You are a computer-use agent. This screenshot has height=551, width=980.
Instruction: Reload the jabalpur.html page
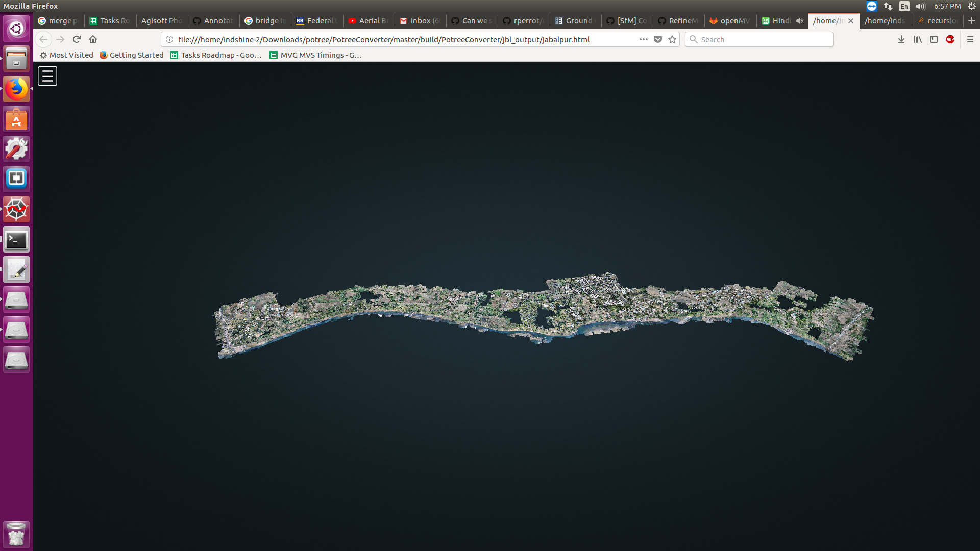coord(77,39)
